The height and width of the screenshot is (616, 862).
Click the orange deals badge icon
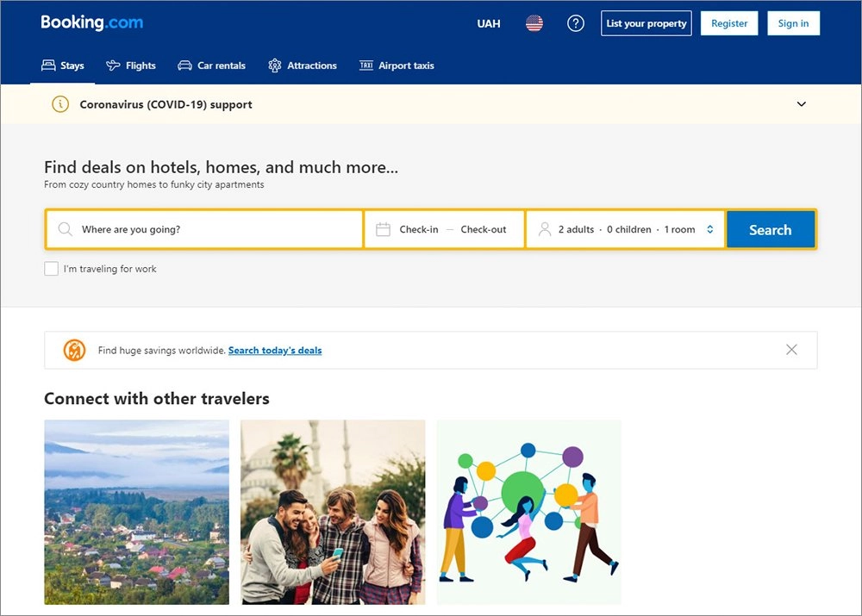[74, 351]
